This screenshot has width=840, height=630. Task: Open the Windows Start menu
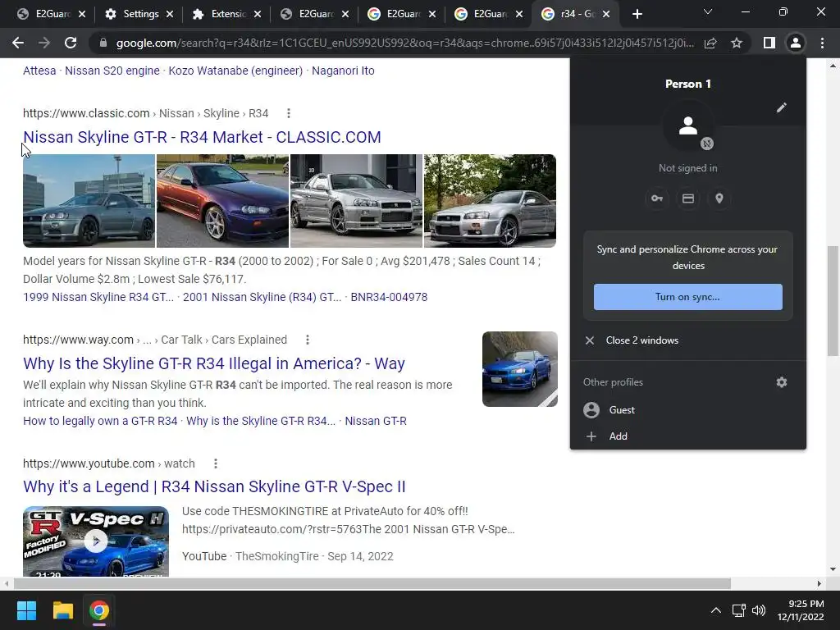point(26,610)
